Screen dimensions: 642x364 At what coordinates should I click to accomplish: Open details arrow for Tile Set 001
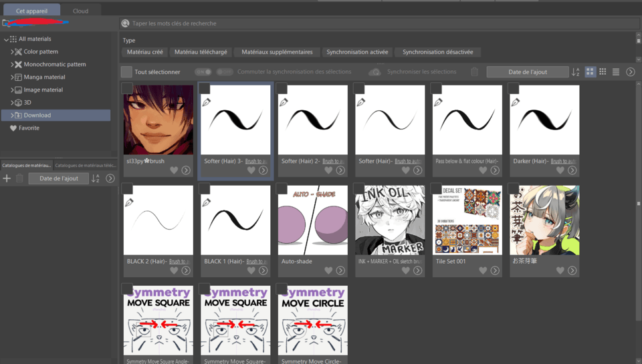tap(495, 270)
